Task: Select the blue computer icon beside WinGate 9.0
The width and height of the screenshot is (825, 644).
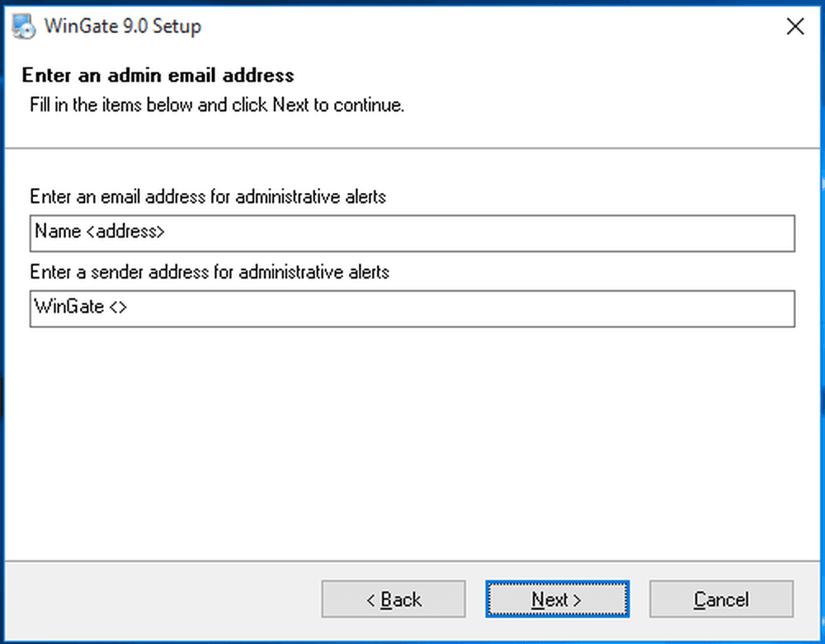Action: 25,26
